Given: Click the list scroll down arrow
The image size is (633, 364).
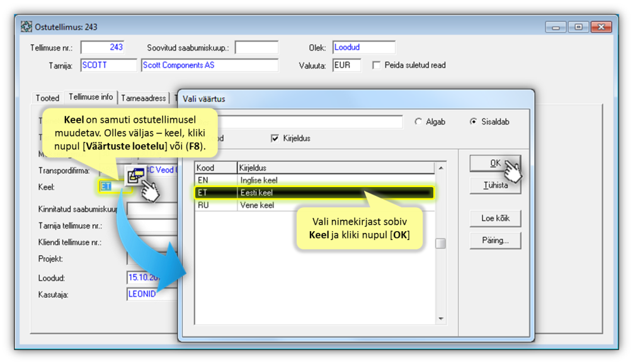Looking at the screenshot, I should point(441,319).
